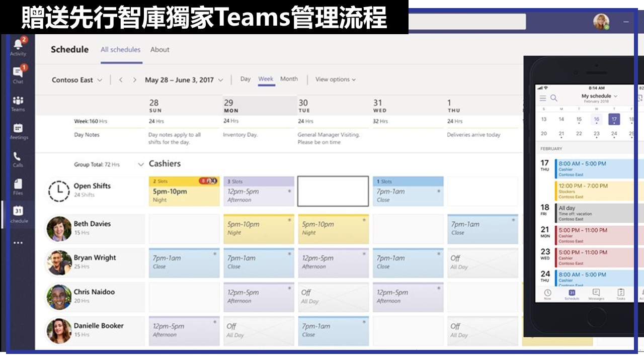Open the Calls phone icon

tap(18, 157)
